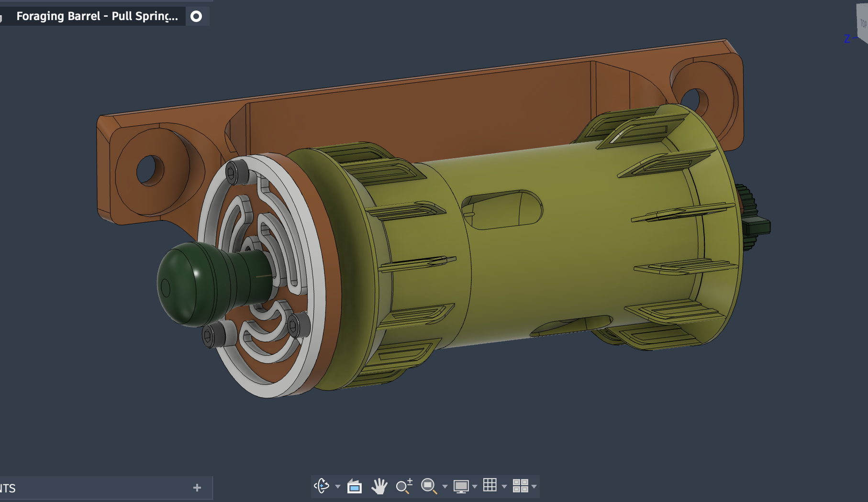Viewport: 868px width, 502px height.
Task: Expand the Grid and Snaps dropdown arrow
Action: [x=504, y=487]
